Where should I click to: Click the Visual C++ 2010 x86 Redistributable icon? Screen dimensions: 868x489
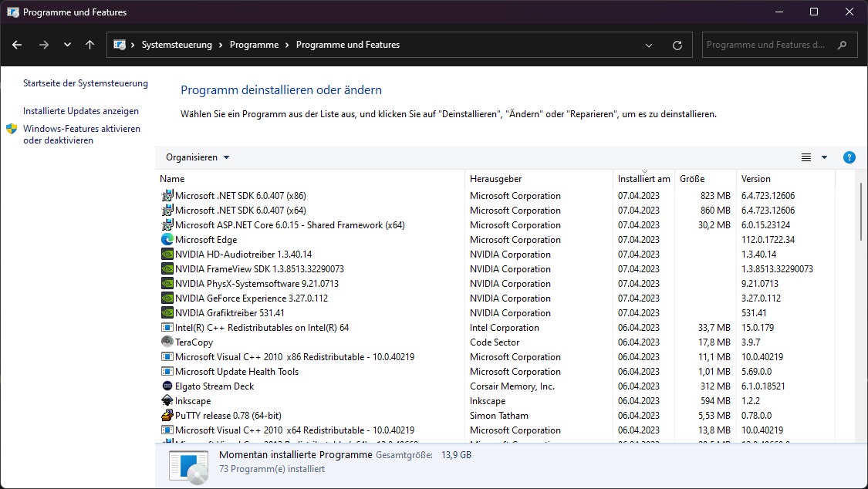click(x=167, y=357)
